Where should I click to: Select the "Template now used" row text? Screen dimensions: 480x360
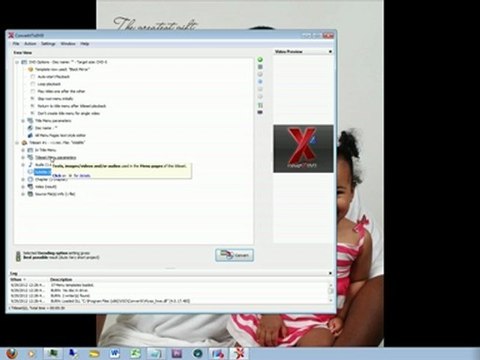click(62, 69)
